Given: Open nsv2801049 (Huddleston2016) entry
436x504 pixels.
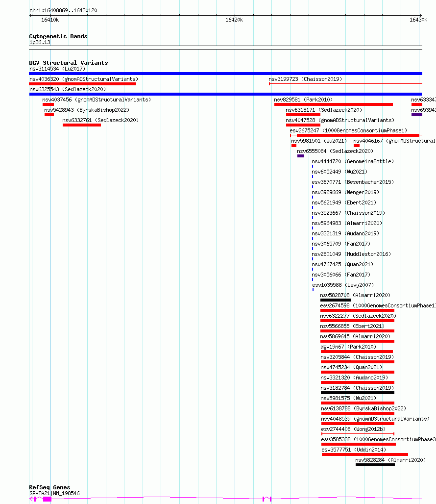Looking at the screenshot, I should pos(351,254).
